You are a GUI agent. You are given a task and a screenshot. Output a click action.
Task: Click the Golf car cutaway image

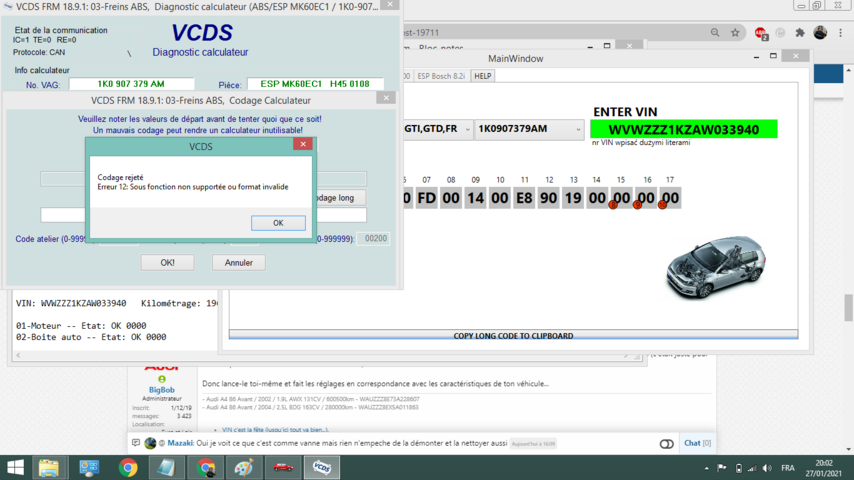(x=716, y=268)
